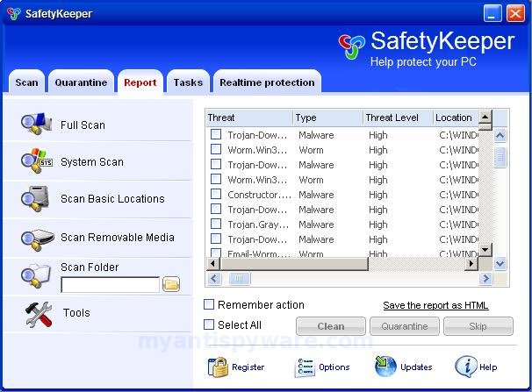The width and height of the screenshot is (532, 392).
Task: Click the outer horizontal scrollbar thumb
Action: [240, 279]
